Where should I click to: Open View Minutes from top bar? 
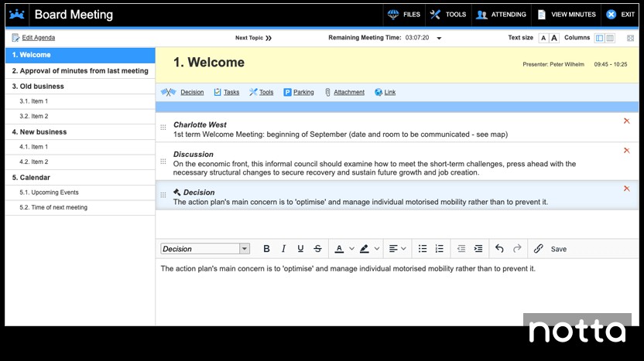point(567,15)
